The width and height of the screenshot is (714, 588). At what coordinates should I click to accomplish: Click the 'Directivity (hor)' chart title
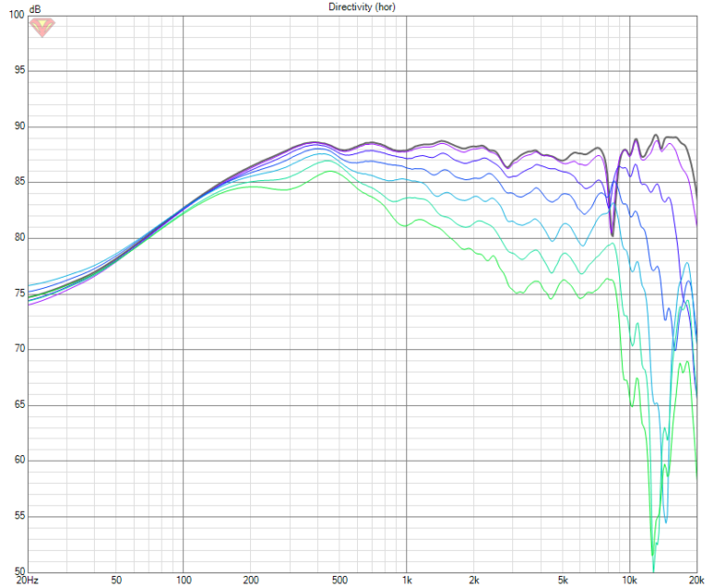tap(362, 7)
